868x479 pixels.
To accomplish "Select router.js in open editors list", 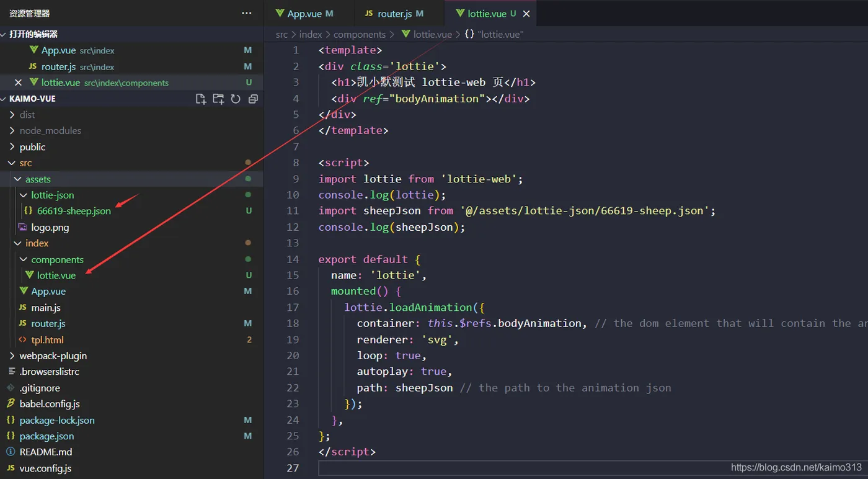I will pyautogui.click(x=59, y=66).
